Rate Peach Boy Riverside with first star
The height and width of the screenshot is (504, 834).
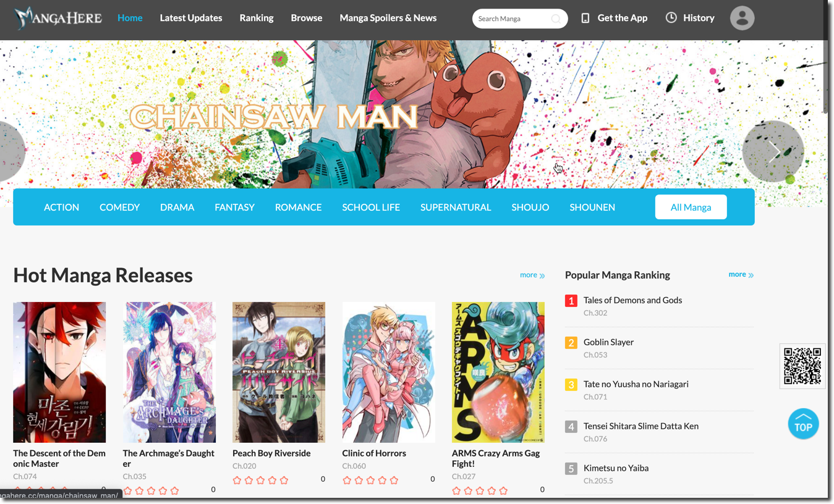(237, 480)
